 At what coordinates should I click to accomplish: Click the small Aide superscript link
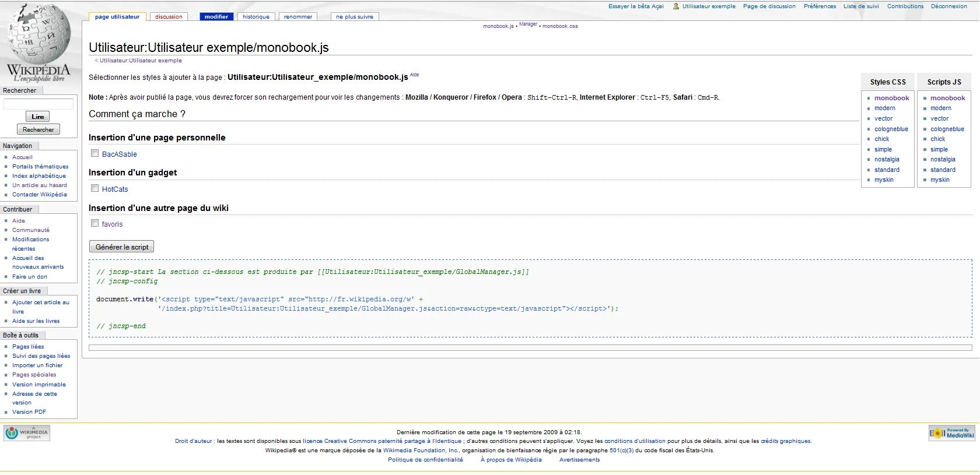[414, 75]
